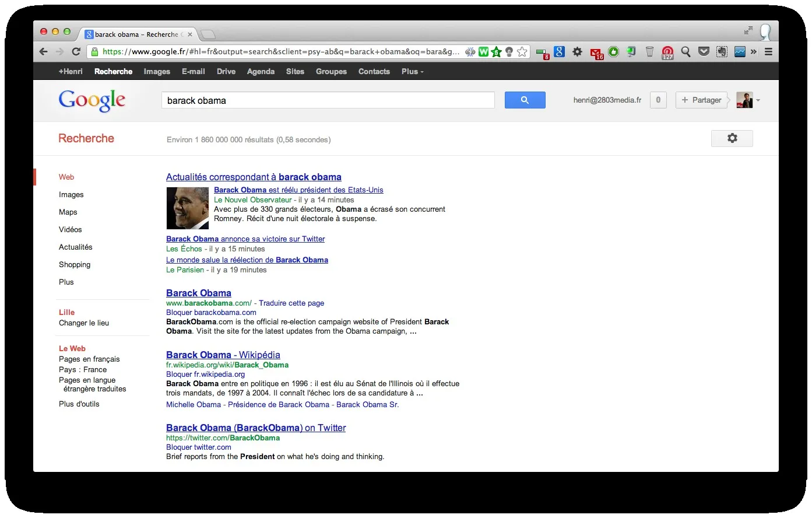The image size is (812, 518).
Task: Open the Gmail extension showing 16 unread
Action: (596, 52)
